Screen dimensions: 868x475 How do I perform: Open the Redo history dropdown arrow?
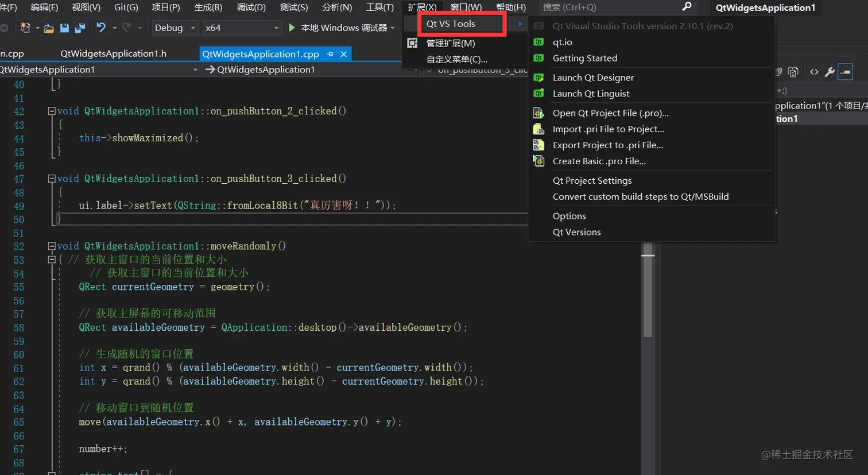[x=139, y=28]
